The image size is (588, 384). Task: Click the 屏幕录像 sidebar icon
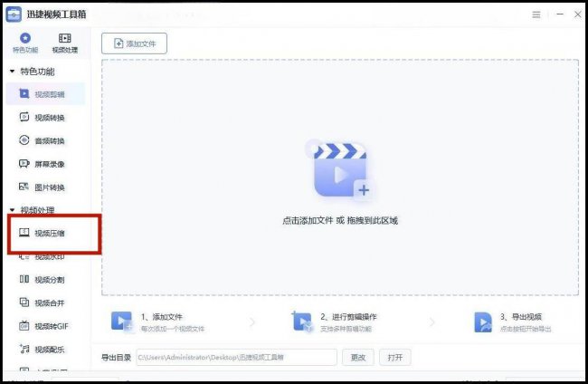click(24, 164)
